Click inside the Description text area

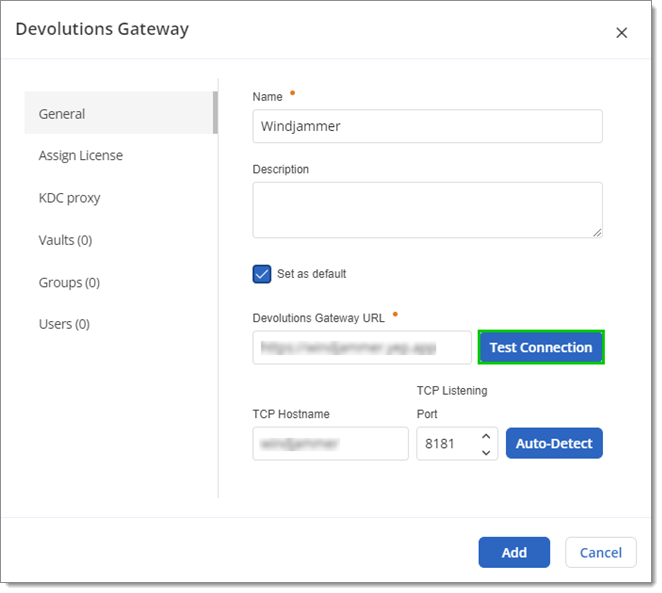point(427,210)
